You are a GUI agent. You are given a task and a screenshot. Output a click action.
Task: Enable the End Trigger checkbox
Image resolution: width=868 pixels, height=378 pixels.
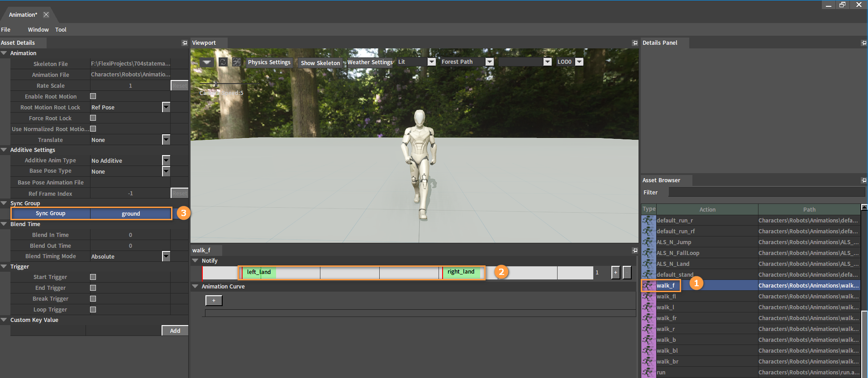(x=93, y=288)
